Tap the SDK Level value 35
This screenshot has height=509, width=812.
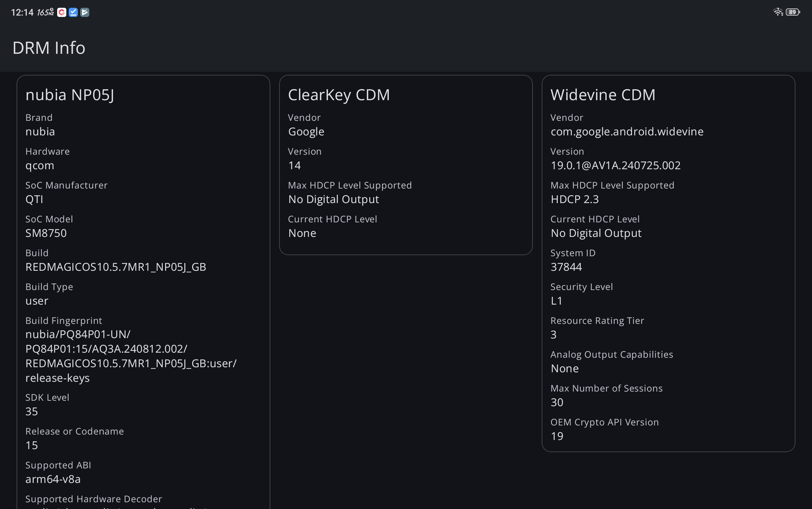coord(31,412)
